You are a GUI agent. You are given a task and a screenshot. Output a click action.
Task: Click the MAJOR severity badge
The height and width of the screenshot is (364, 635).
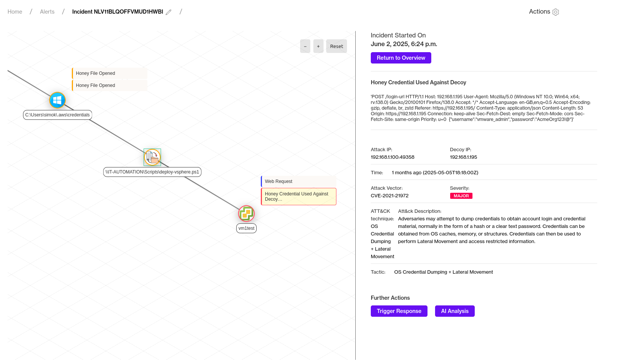pyautogui.click(x=461, y=195)
